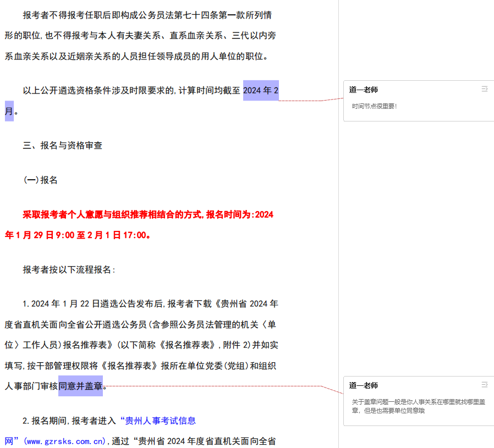
Task: Click the heading 三、报名与资格审查
Action: (x=62, y=146)
